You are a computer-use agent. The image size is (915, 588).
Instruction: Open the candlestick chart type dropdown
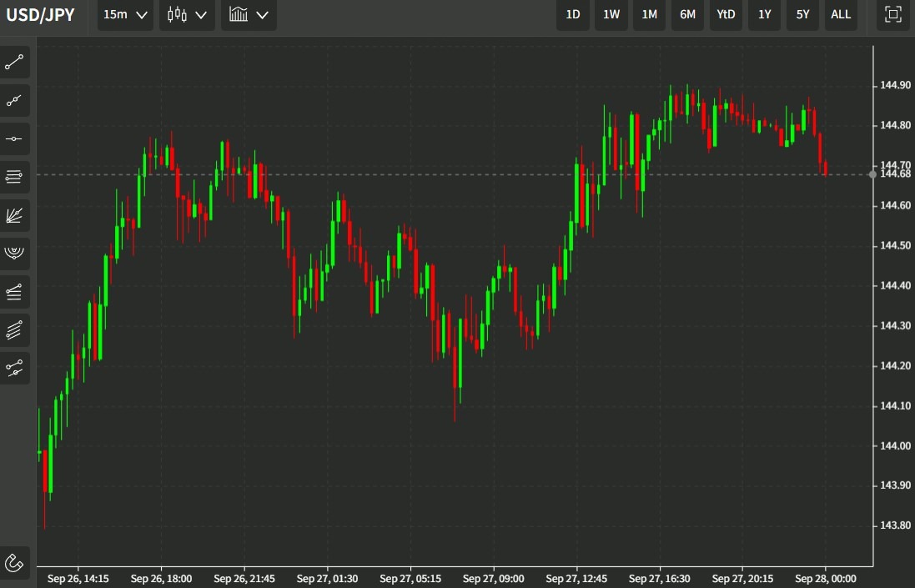pos(187,14)
